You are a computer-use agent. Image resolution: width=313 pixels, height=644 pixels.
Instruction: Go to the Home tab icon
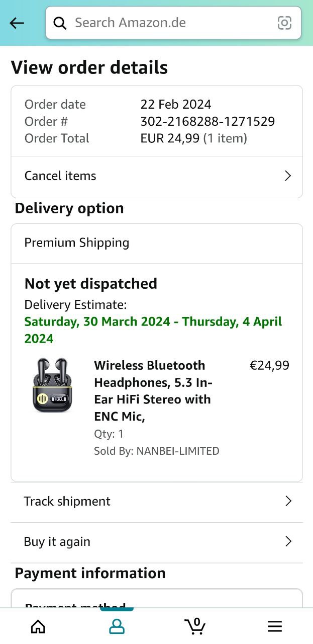click(x=38, y=626)
